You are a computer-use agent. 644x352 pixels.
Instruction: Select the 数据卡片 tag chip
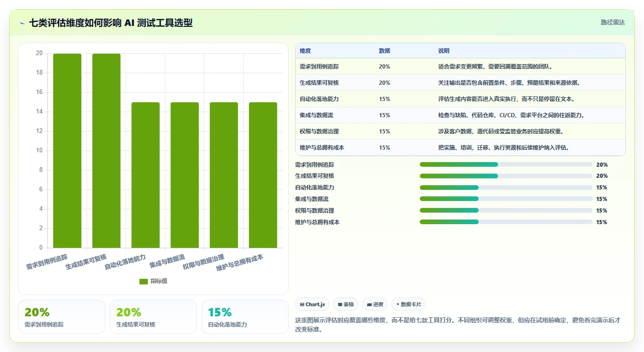409,304
